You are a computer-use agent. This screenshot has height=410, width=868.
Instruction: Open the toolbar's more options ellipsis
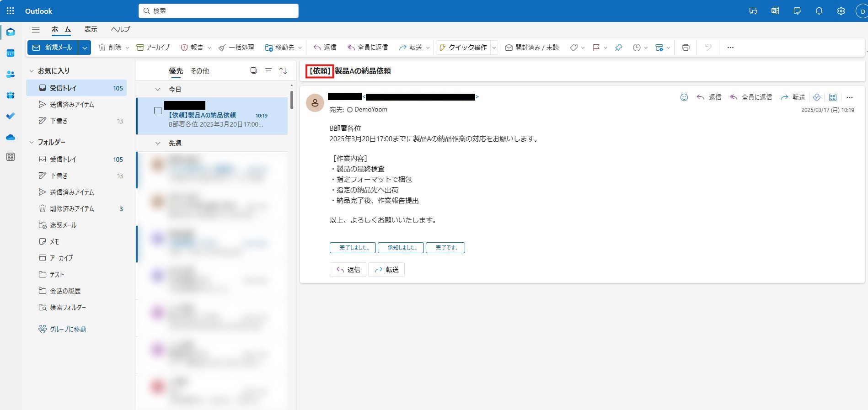[730, 48]
